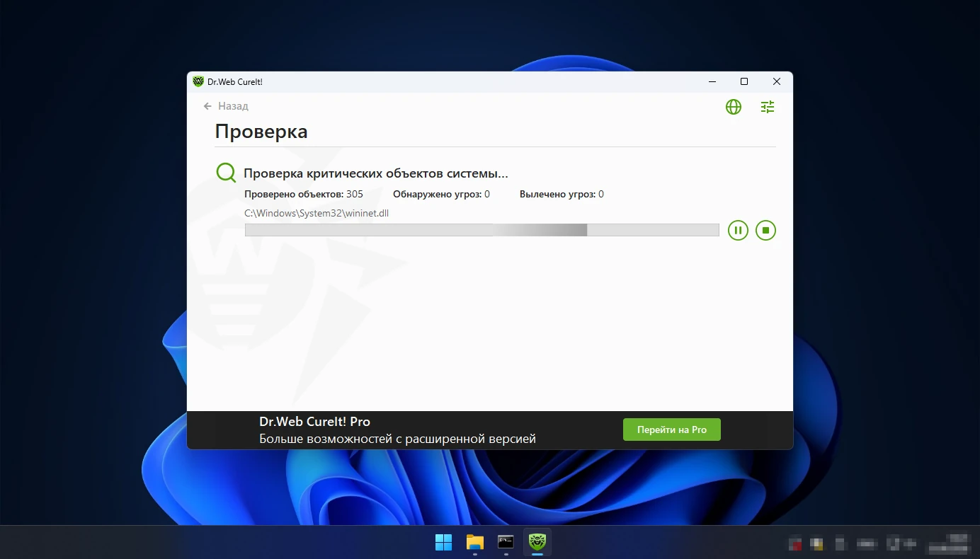Image resolution: width=980 pixels, height=559 pixels.
Task: Open language selection globe icon
Action: (734, 107)
